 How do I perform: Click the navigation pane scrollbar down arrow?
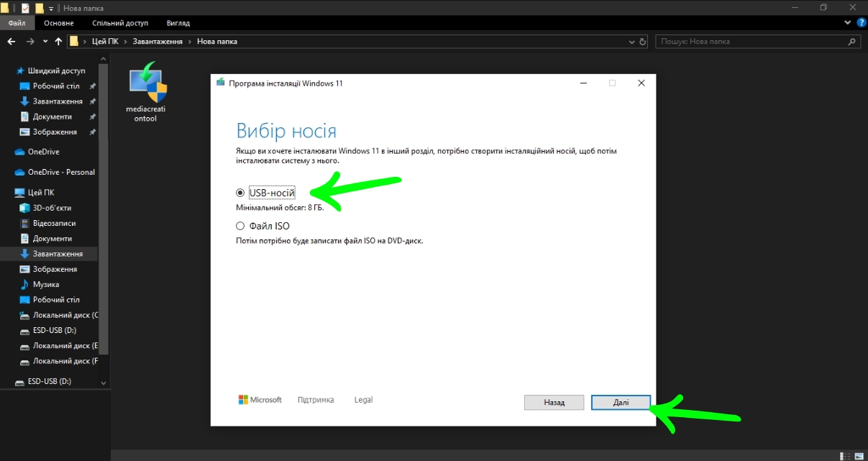pos(104,384)
